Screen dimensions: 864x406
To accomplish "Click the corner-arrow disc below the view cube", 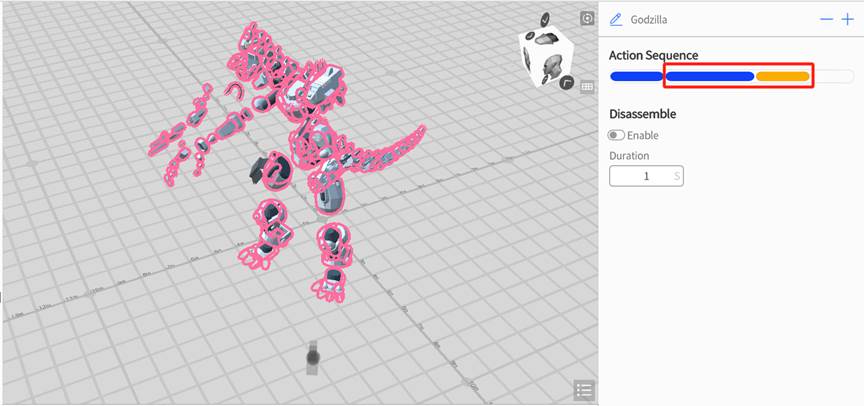I will (x=566, y=83).
